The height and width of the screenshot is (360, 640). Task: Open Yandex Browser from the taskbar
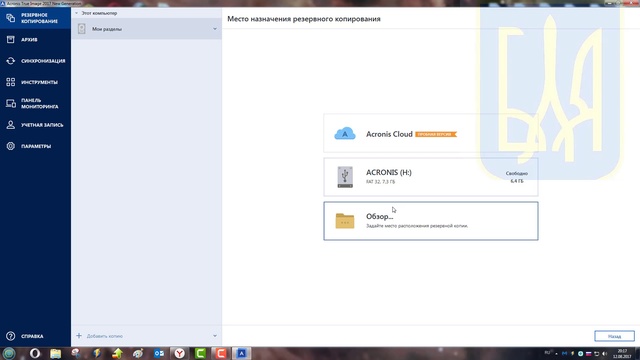click(x=179, y=353)
